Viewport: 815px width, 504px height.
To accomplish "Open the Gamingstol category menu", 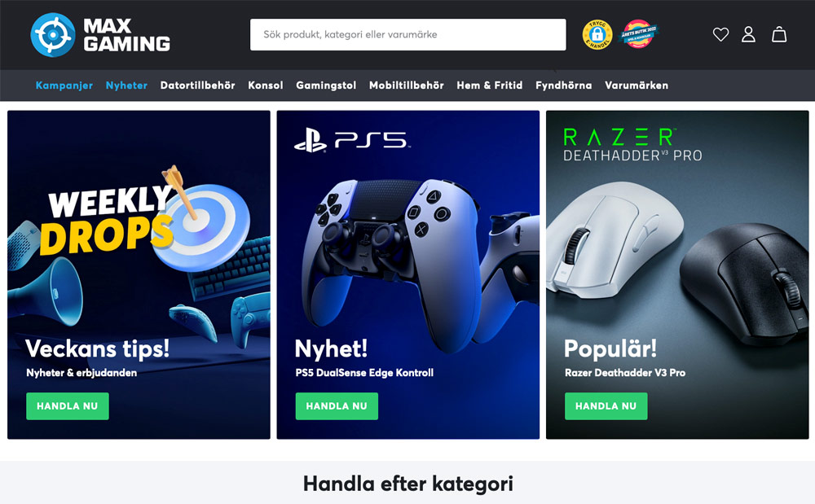I will tap(326, 85).
